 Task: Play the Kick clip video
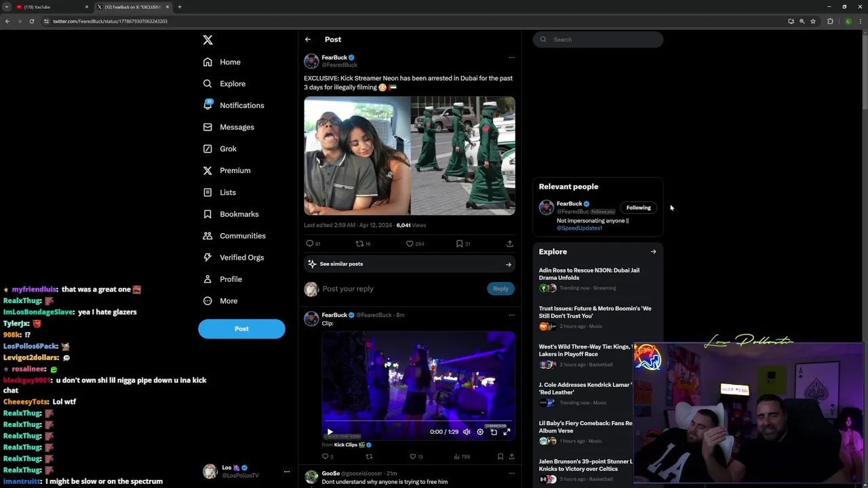(330, 432)
